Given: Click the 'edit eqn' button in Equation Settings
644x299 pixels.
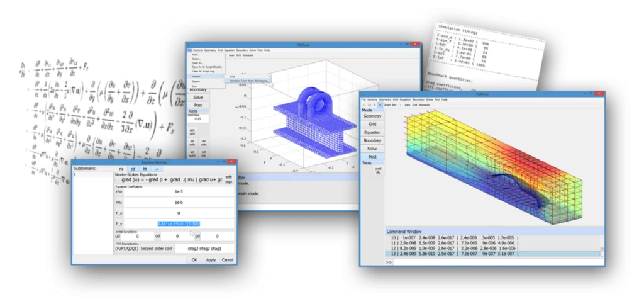Looking at the screenshot, I should pos(228,179).
